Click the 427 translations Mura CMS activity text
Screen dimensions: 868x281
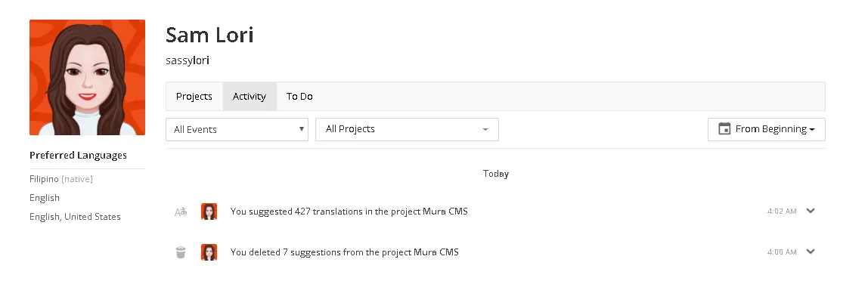tap(349, 212)
